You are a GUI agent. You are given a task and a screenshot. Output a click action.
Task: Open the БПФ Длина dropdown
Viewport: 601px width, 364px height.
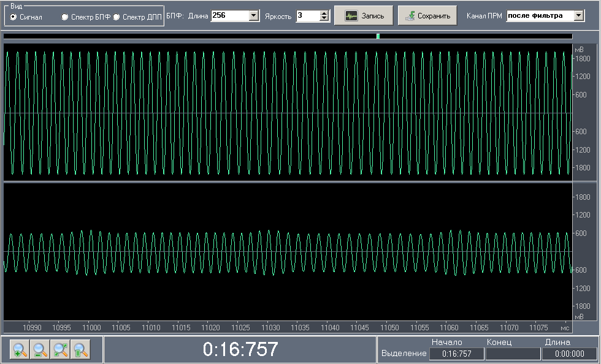(254, 16)
